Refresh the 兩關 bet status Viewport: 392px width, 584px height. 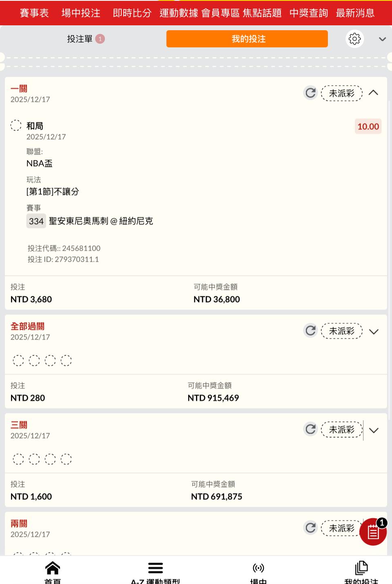[x=311, y=528]
